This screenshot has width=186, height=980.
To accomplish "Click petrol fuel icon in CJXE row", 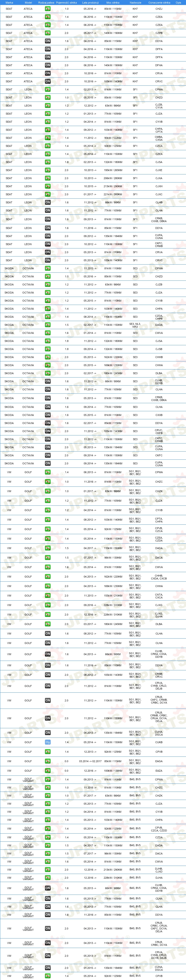I will pyautogui.click(x=48, y=170).
